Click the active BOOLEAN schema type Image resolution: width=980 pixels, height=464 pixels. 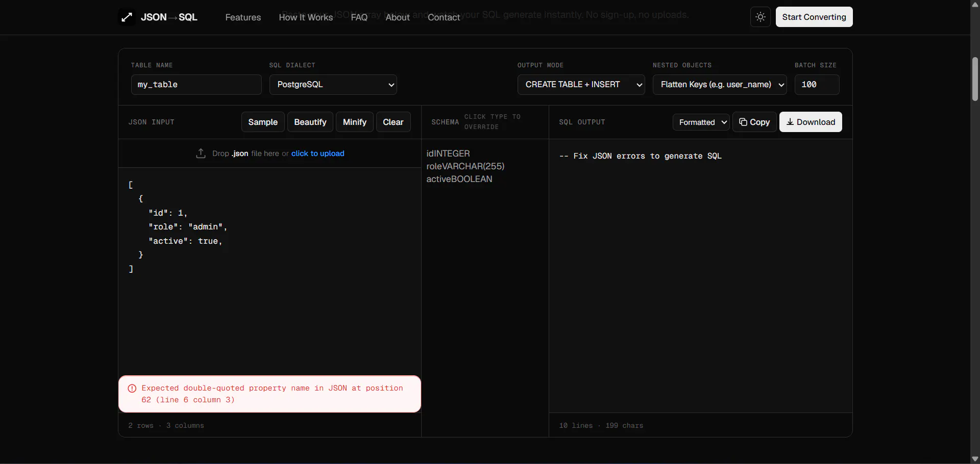[472, 179]
